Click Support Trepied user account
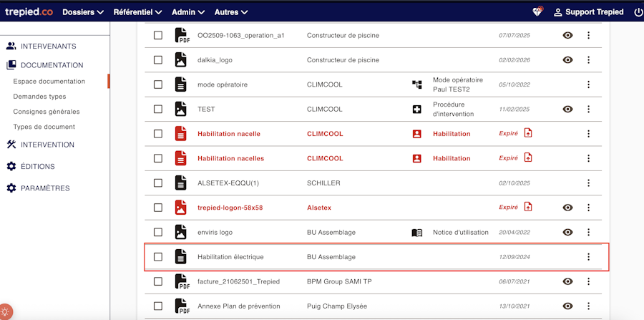 (x=588, y=12)
